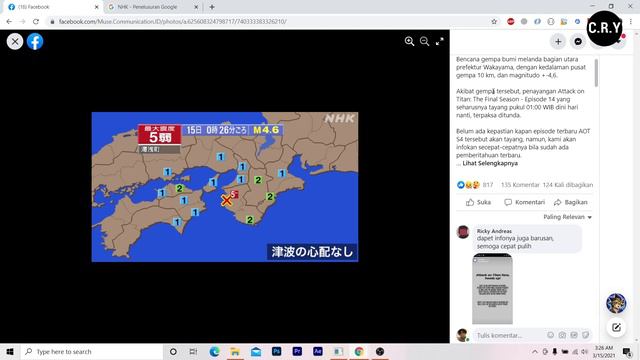640x360 pixels.
Task: Open reaction emoji summary
Action: [468, 185]
